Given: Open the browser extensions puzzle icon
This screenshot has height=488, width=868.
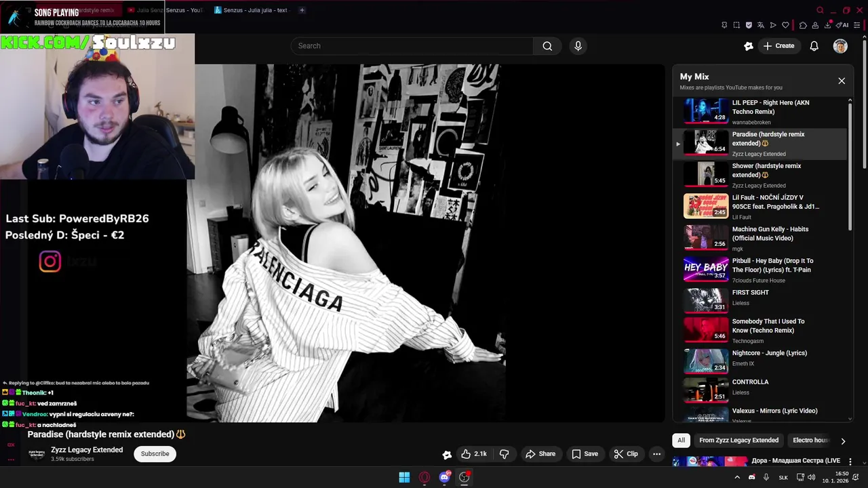Looking at the screenshot, I should (803, 25).
